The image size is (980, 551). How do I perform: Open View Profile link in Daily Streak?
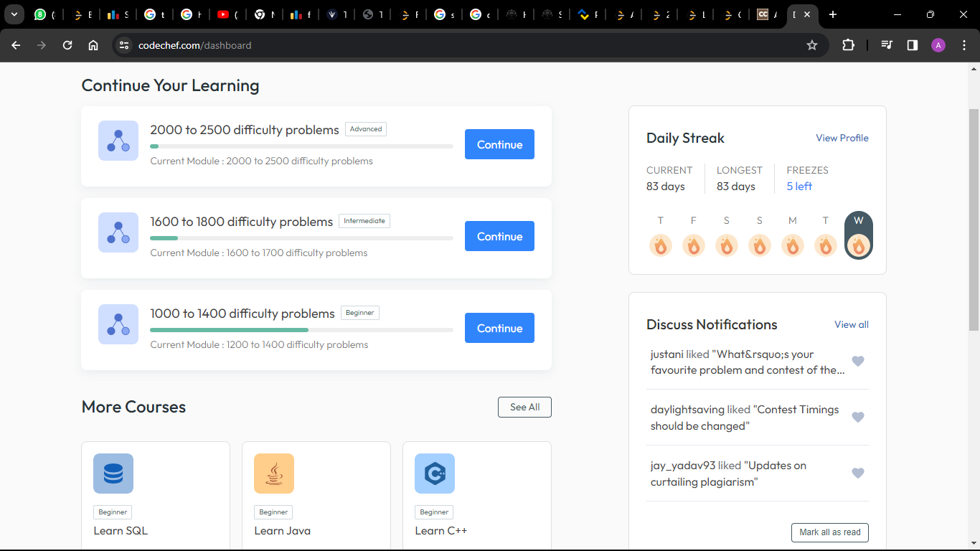coord(842,138)
